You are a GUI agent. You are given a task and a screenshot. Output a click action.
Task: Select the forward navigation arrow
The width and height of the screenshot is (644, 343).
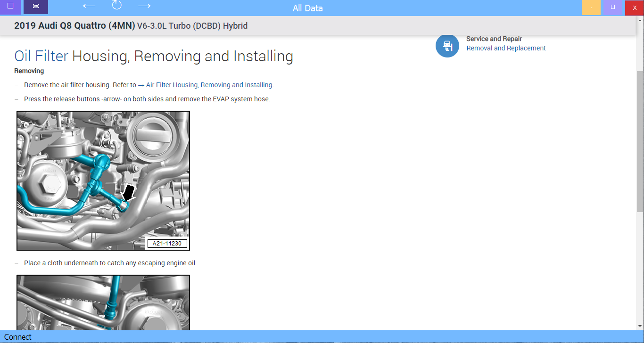click(144, 6)
